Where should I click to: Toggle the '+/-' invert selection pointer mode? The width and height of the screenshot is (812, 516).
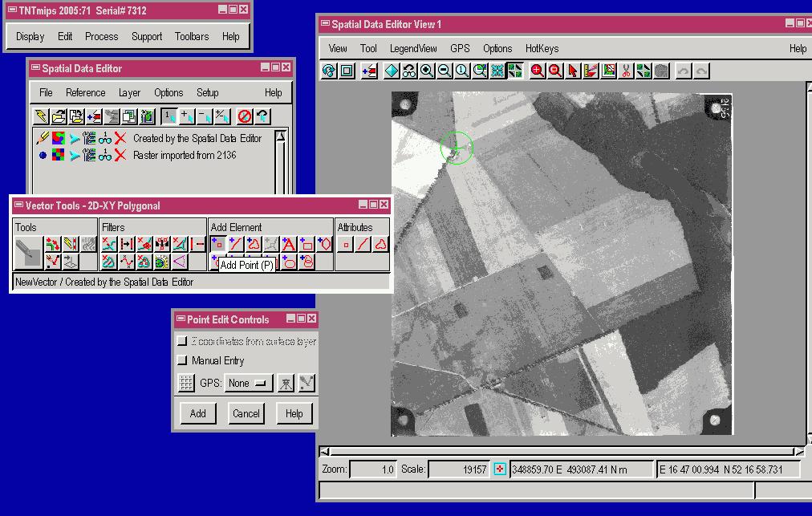[x=222, y=116]
